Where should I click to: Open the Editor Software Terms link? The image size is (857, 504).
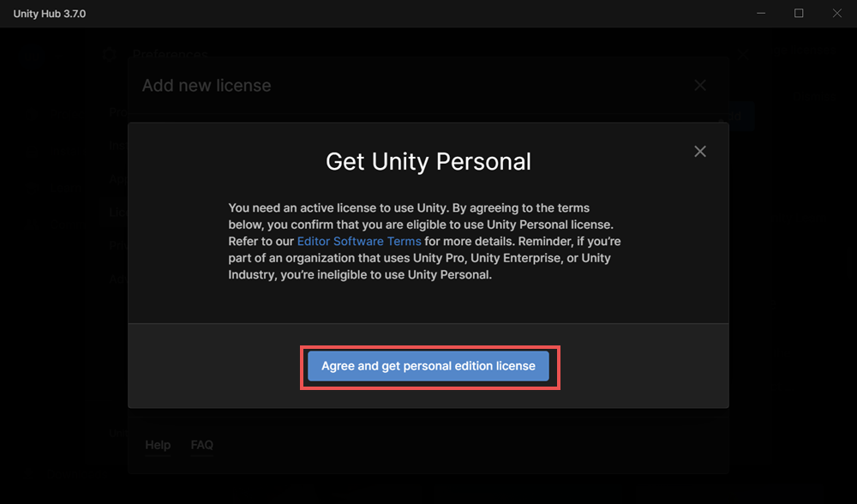[358, 241]
